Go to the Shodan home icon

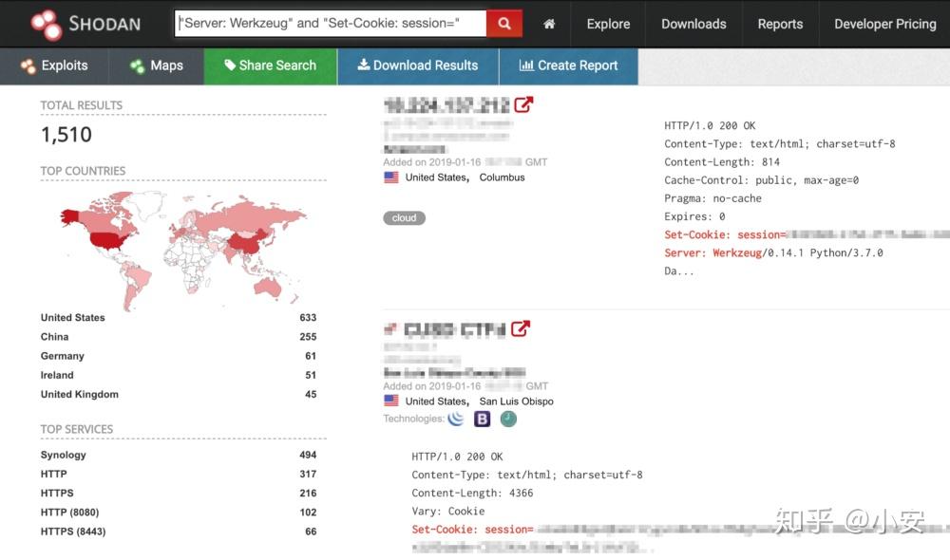[549, 24]
